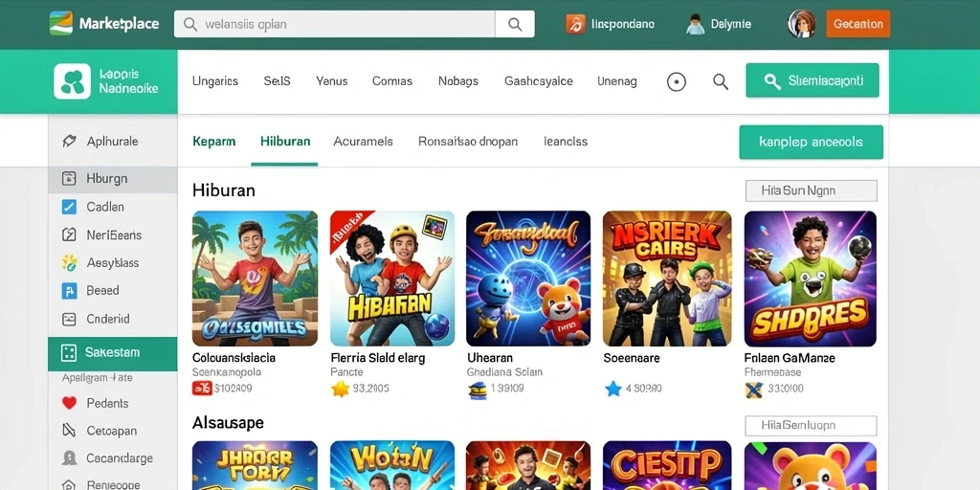Open the user avatar picture
This screenshot has height=490, width=980.
point(801,24)
